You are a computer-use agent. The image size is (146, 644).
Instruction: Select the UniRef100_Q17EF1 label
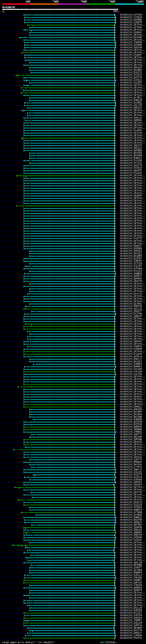[131, 98]
